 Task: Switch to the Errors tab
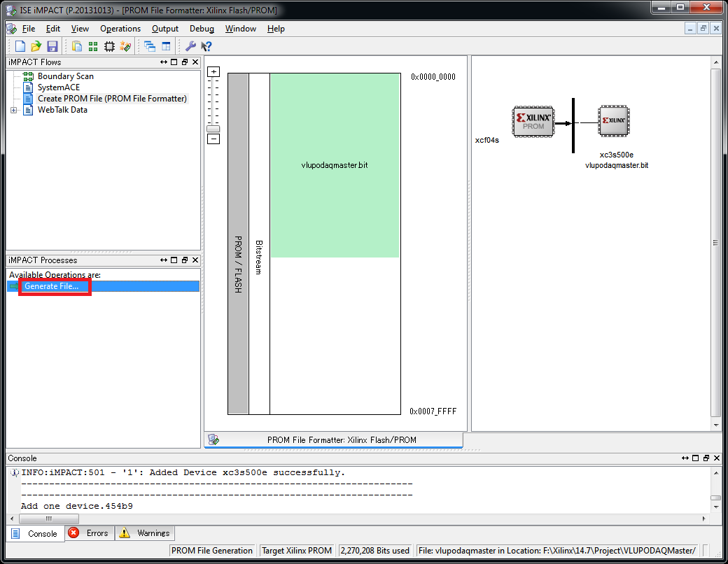tap(89, 533)
